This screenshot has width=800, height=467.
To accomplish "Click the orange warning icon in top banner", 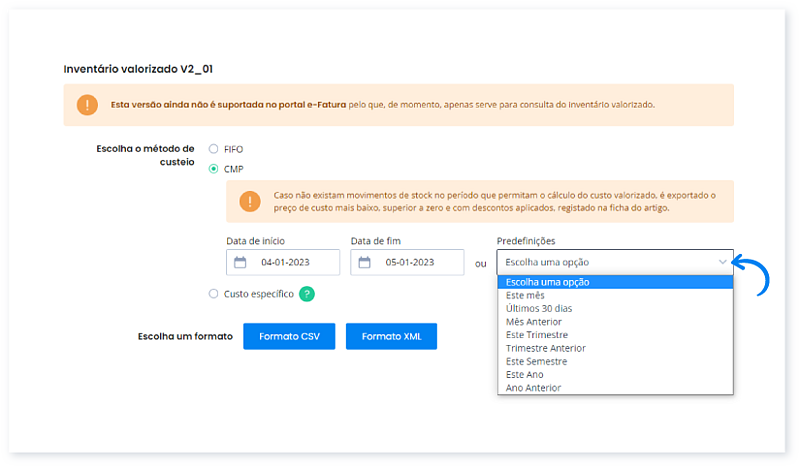I will [x=87, y=104].
